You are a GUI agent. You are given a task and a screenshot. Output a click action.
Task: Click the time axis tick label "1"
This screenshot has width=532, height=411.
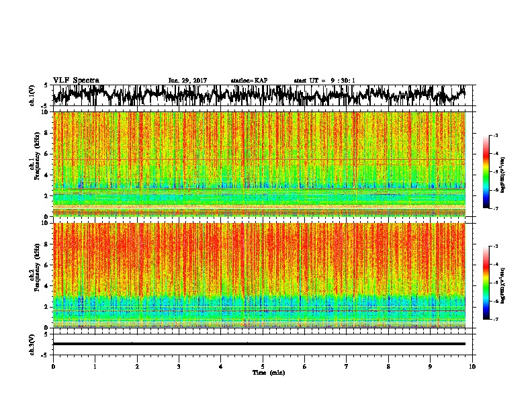tap(95, 367)
